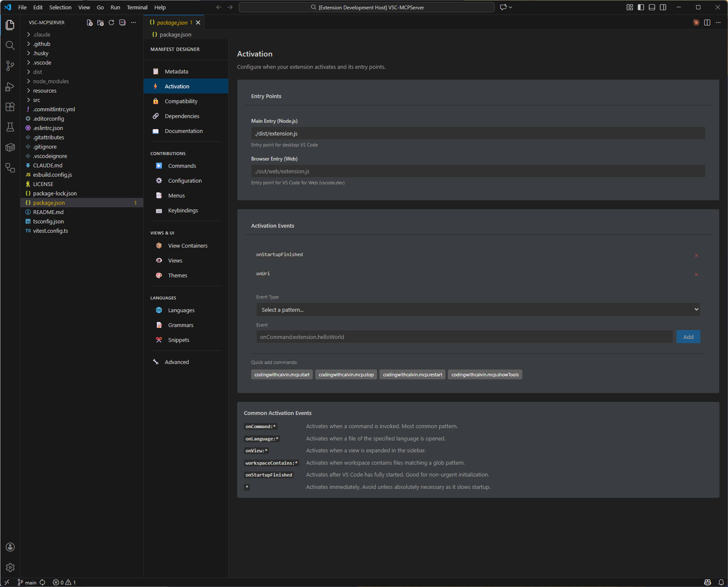Image resolution: width=728 pixels, height=587 pixels.
Task: Open notifications bell in status bar
Action: (x=721, y=582)
